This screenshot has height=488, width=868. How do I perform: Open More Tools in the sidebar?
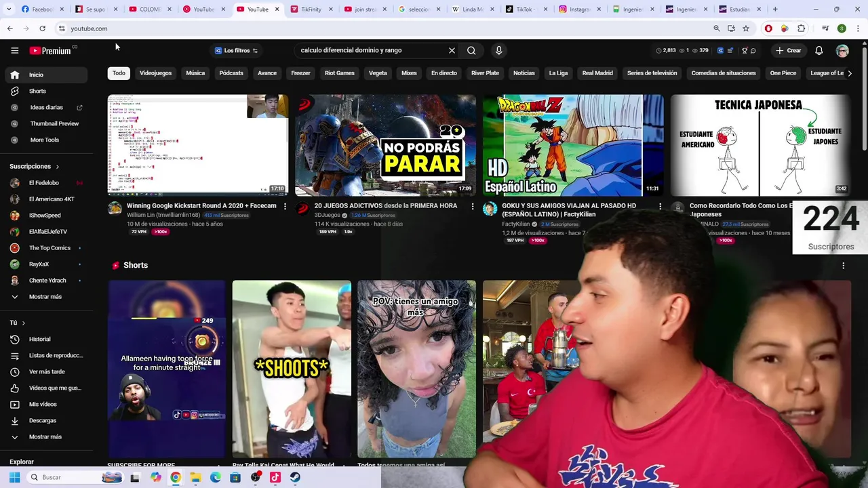tap(46, 140)
